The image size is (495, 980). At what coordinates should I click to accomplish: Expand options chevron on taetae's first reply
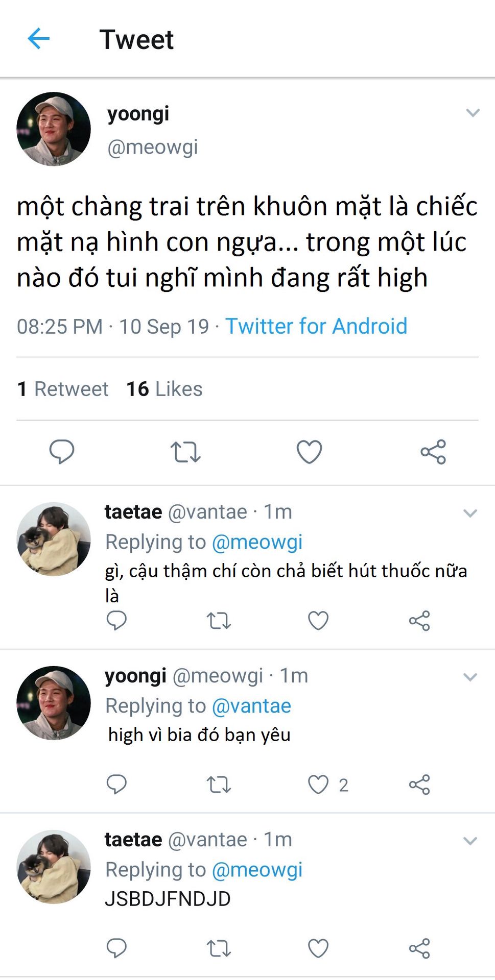click(470, 513)
